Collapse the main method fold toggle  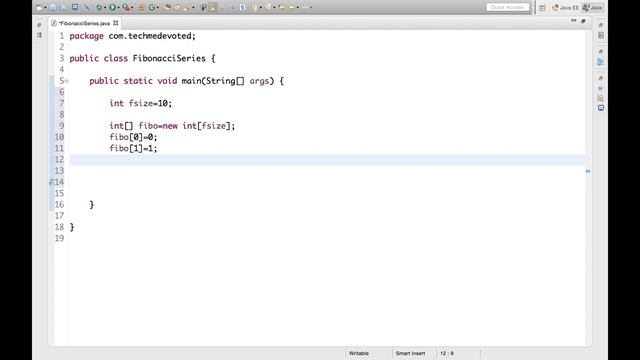click(67, 81)
